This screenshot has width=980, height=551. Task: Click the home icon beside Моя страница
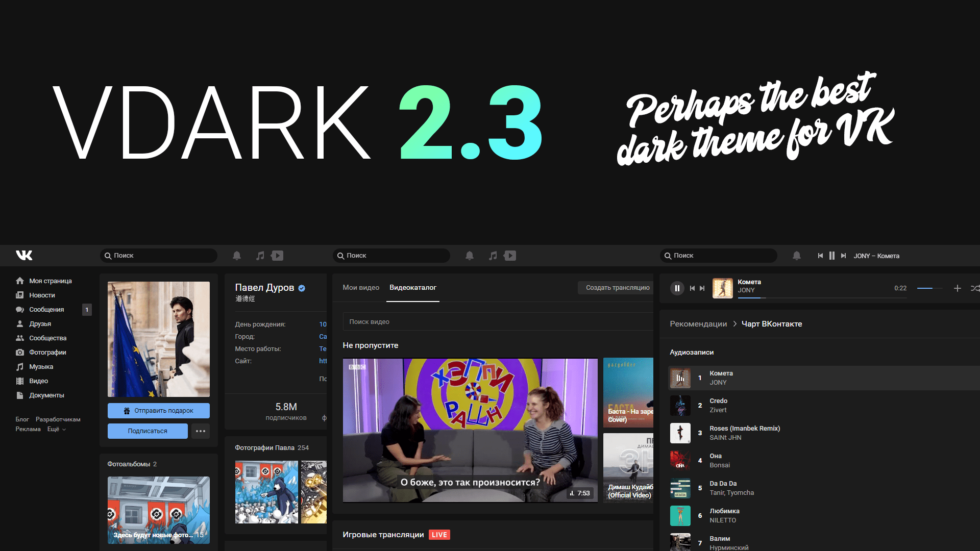coord(20,281)
